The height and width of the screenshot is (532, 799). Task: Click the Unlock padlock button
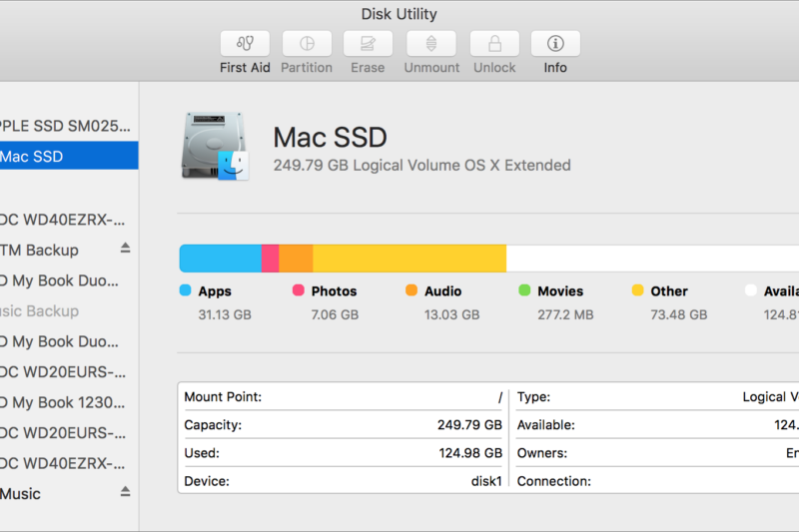[x=494, y=44]
